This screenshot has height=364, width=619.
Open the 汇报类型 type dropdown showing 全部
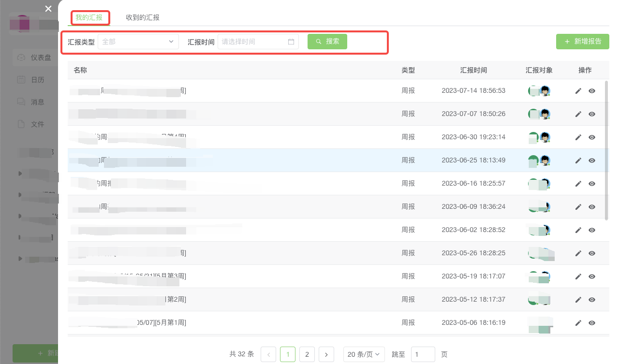(x=138, y=42)
